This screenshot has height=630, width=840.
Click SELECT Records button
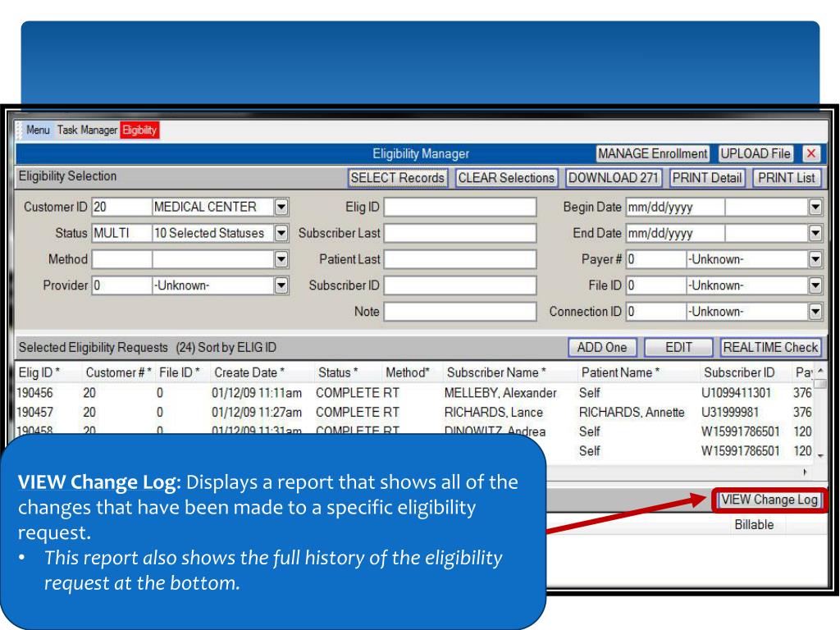pyautogui.click(x=398, y=178)
